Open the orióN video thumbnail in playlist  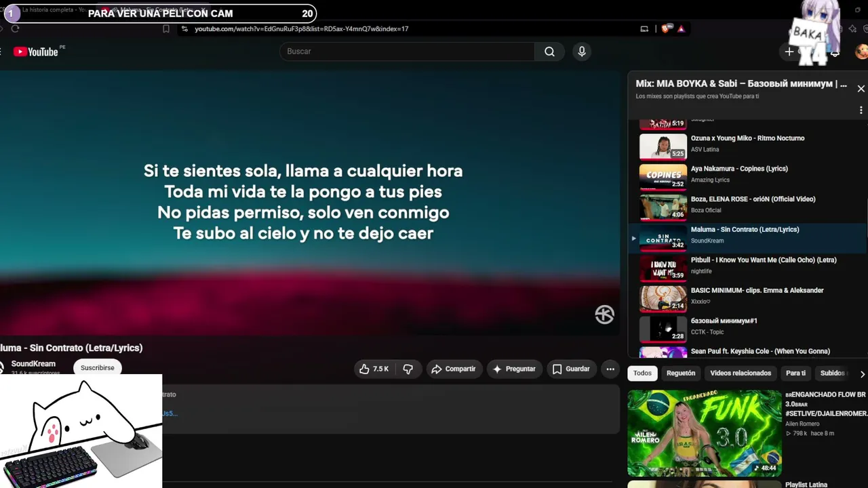point(663,207)
